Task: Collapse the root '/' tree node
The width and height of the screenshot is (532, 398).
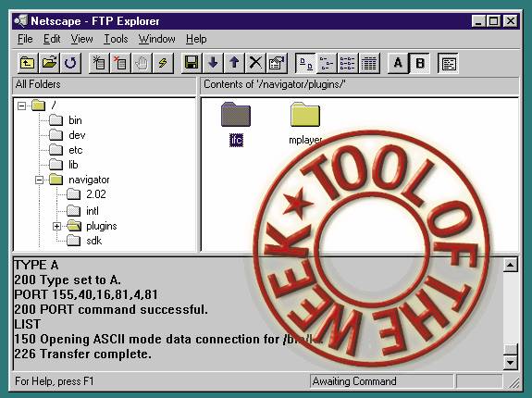Action: (x=21, y=106)
